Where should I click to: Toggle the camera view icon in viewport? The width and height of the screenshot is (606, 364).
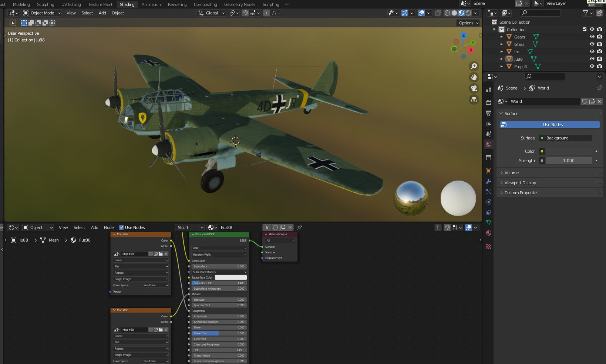pos(474,88)
